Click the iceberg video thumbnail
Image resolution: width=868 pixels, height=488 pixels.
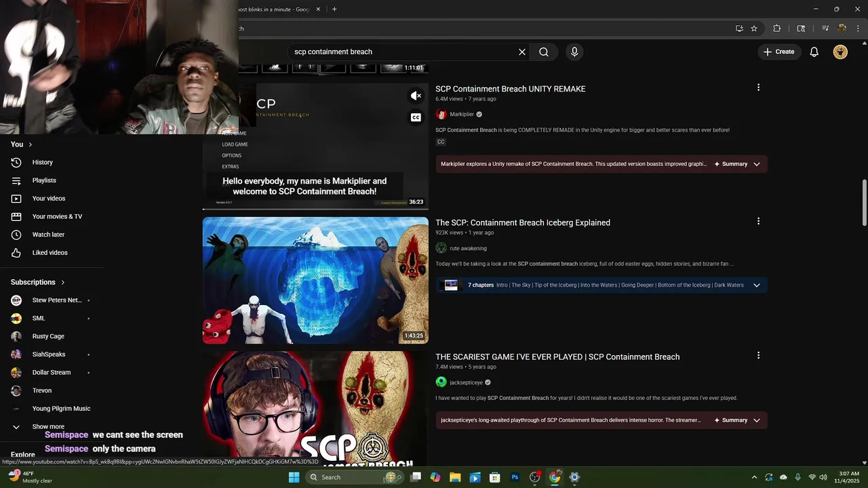[315, 281]
